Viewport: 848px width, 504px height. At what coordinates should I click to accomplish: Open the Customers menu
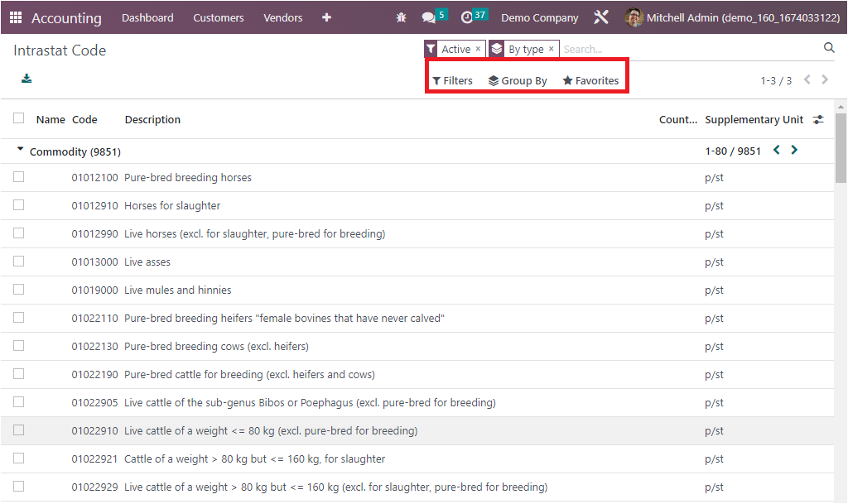pyautogui.click(x=218, y=17)
